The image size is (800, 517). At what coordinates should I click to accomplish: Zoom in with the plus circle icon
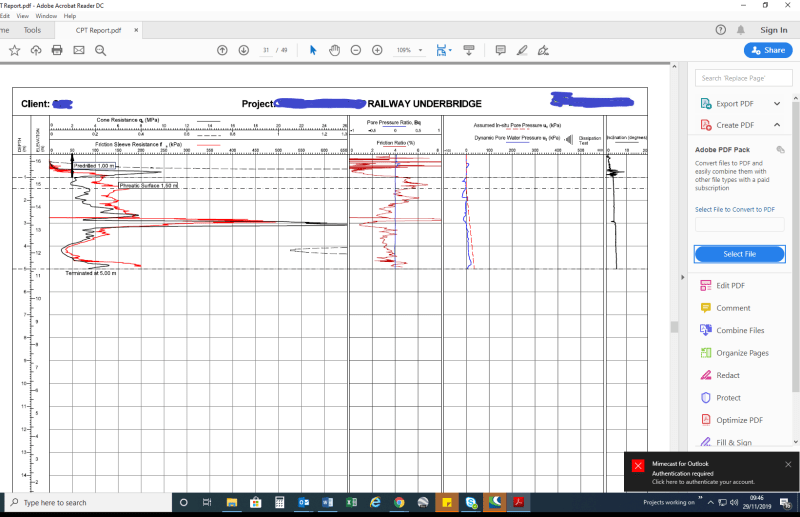(377, 50)
